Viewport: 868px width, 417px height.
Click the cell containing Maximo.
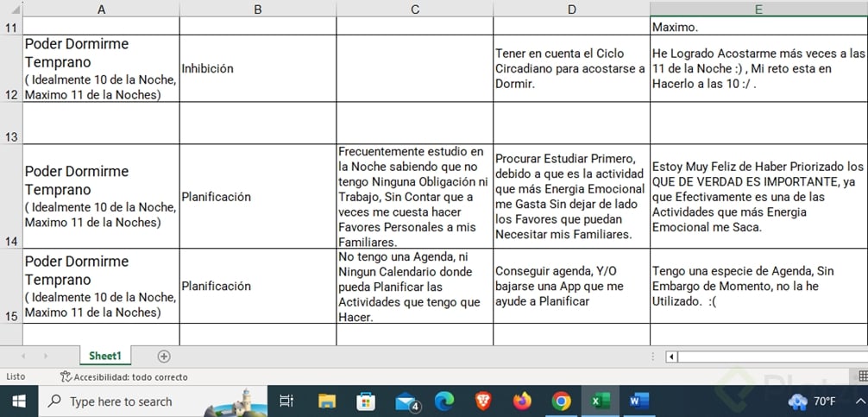tap(759, 26)
